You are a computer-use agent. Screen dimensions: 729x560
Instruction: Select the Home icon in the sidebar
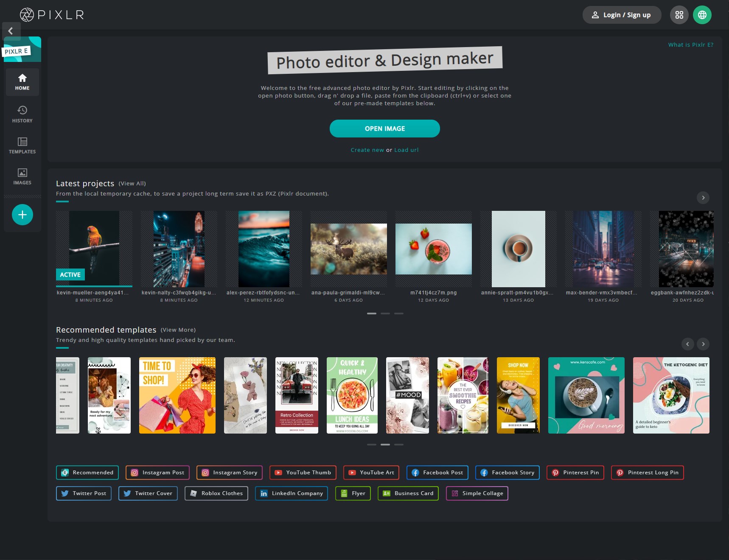tap(22, 81)
